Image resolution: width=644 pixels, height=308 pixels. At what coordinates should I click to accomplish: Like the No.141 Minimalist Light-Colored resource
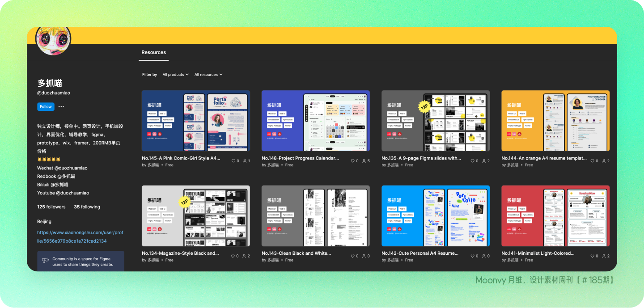[x=593, y=256]
